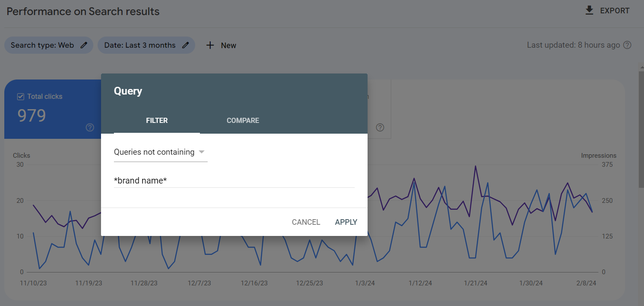644x306 pixels.
Task: Open help icon next to Last updated
Action: coord(627,45)
